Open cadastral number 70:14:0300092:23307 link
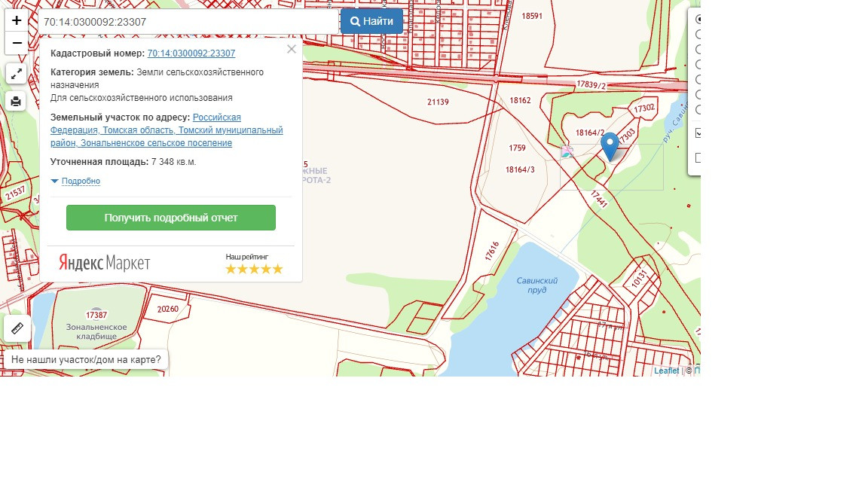The image size is (868, 488). point(191,53)
